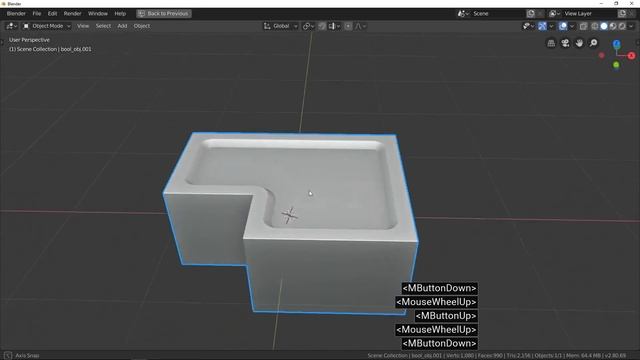640x360 pixels.
Task: Click the 3D cursor in viewport
Action: click(289, 215)
